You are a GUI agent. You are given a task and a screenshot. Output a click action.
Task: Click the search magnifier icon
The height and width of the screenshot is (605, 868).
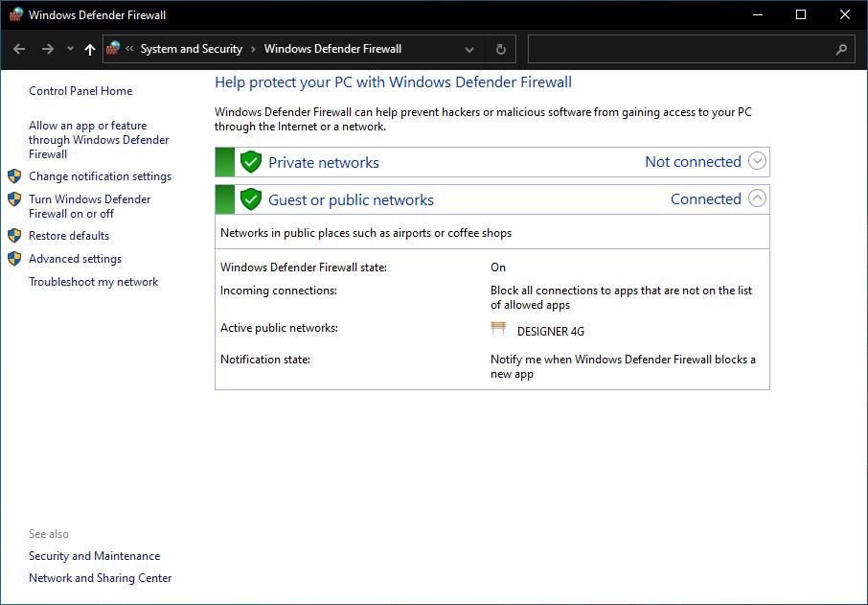pyautogui.click(x=841, y=49)
